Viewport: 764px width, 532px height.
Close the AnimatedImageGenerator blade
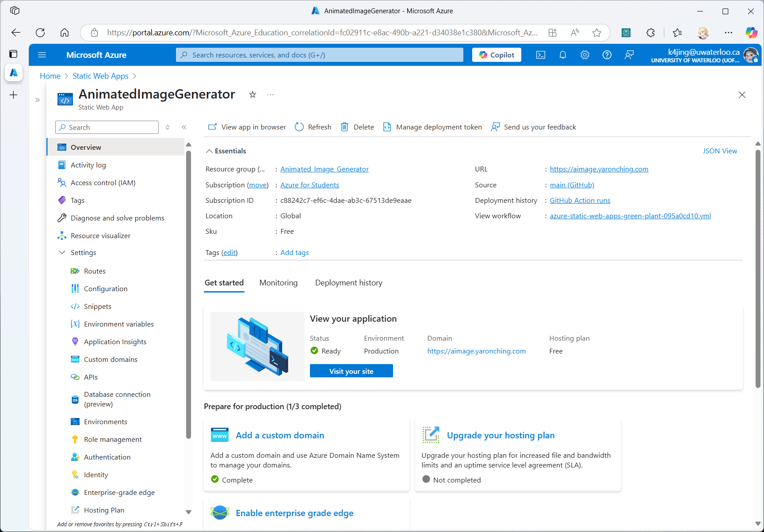[x=742, y=95]
